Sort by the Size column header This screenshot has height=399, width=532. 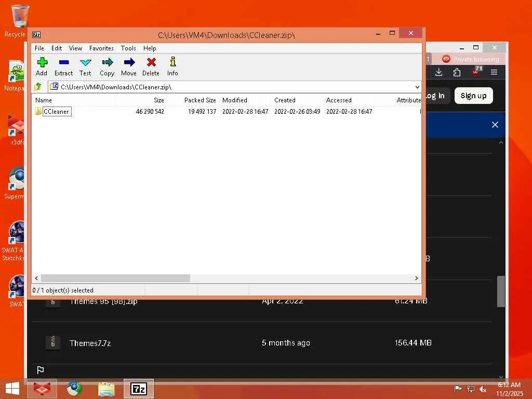pyautogui.click(x=141, y=100)
